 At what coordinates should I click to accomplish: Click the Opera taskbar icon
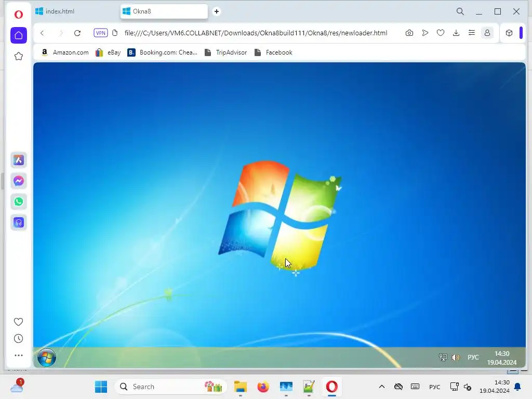[x=331, y=387]
